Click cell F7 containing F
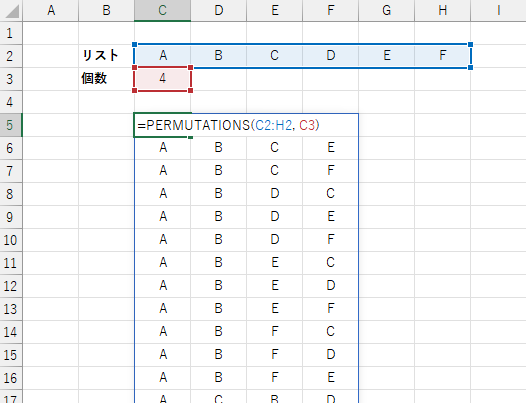Image resolution: width=526 pixels, height=403 pixels. click(x=331, y=171)
